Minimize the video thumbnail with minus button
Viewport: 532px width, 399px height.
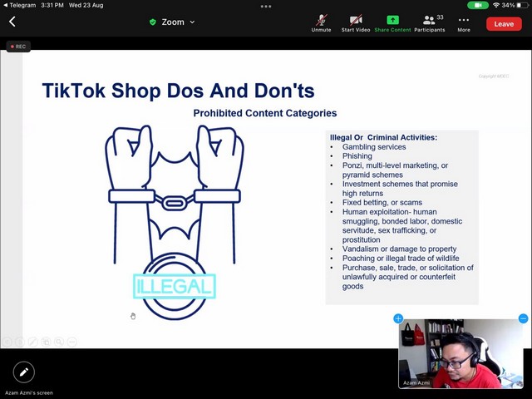click(x=523, y=318)
